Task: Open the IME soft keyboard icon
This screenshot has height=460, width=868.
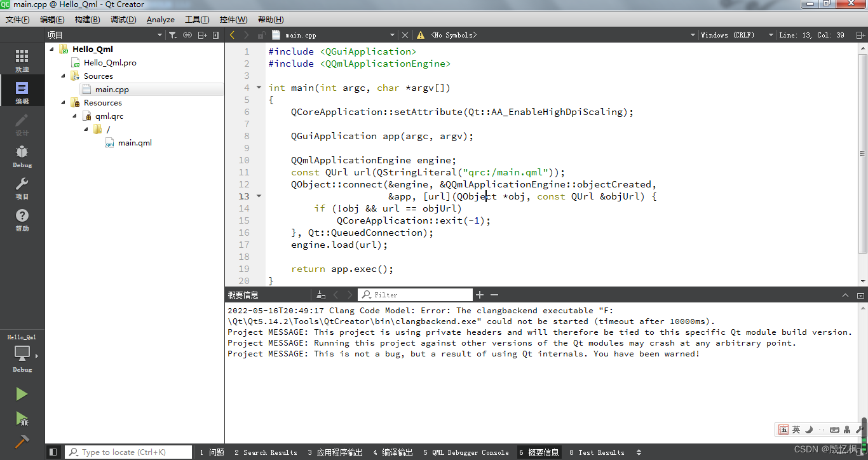Action: (834, 430)
